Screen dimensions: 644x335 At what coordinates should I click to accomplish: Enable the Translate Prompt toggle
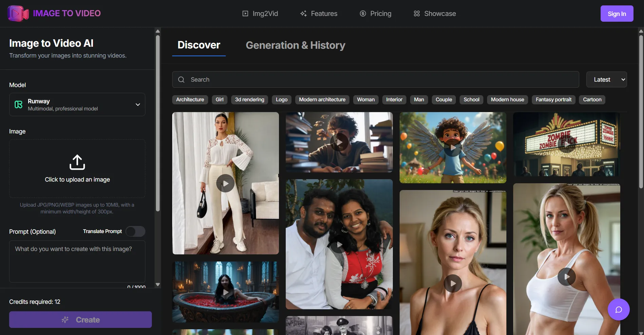pyautogui.click(x=135, y=231)
